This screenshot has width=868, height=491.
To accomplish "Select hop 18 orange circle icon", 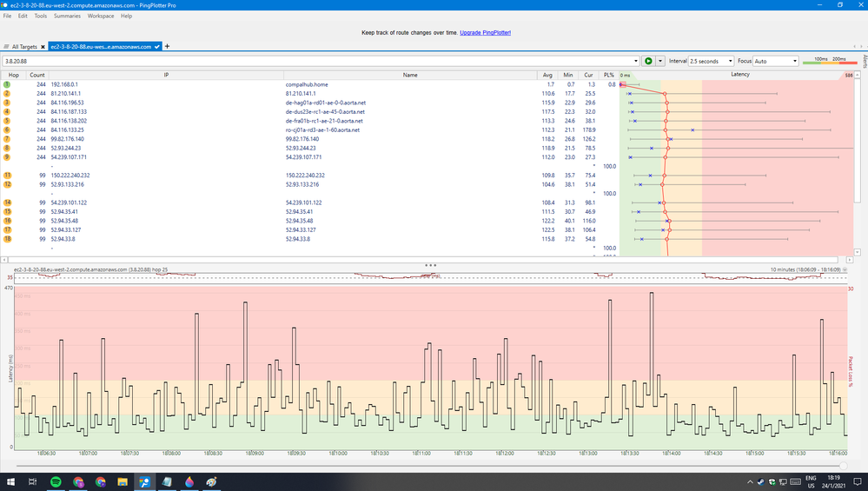I will (7, 239).
